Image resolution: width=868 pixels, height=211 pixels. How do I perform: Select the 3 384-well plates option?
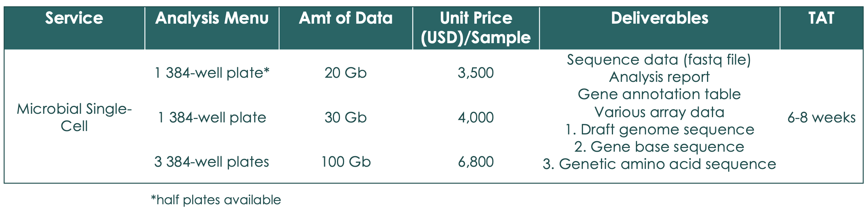coord(212,162)
